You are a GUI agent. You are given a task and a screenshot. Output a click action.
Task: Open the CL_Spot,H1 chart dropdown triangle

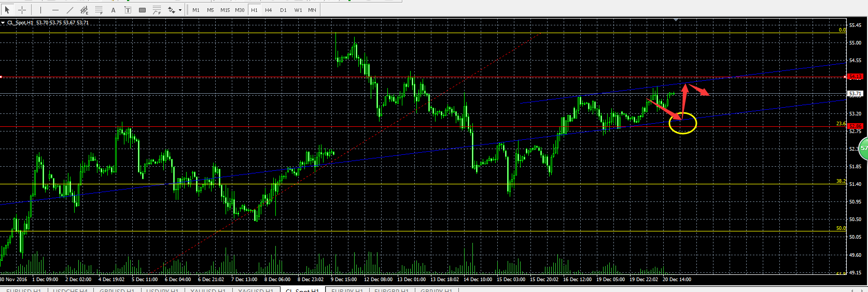3,23
